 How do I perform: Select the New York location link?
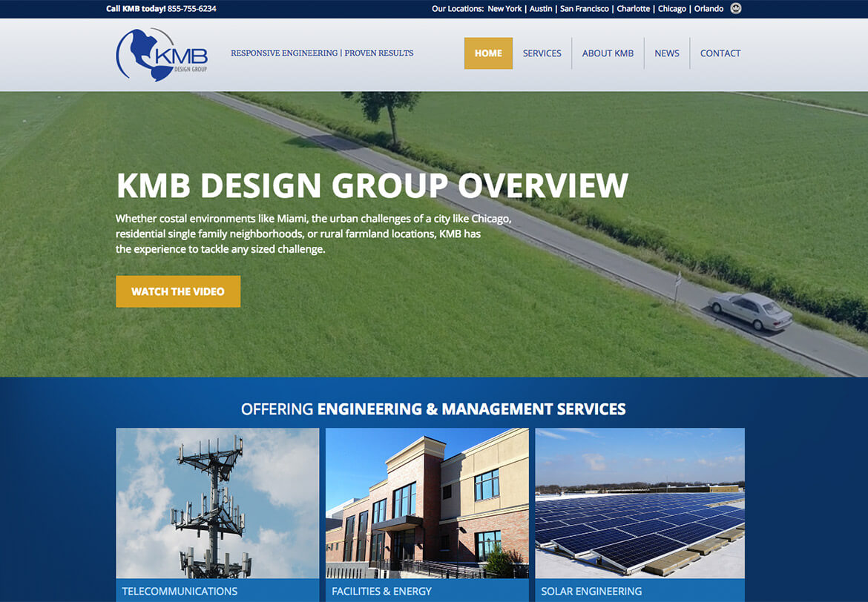504,9
